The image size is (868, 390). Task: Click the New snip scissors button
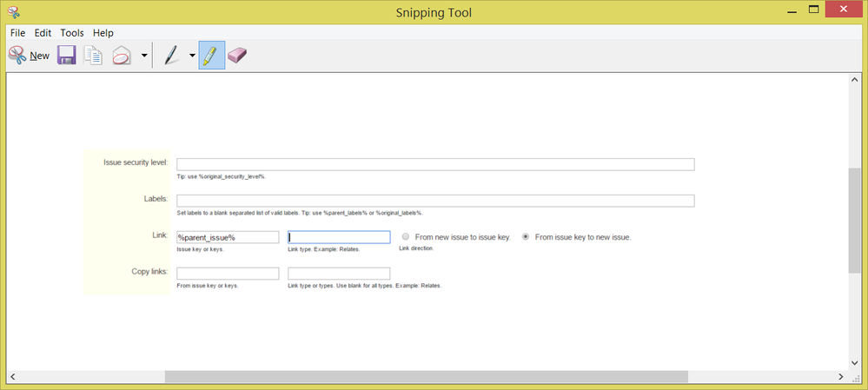pos(29,56)
